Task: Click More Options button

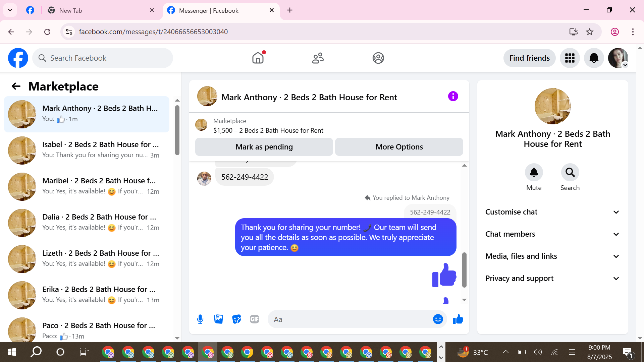Action: click(x=399, y=147)
